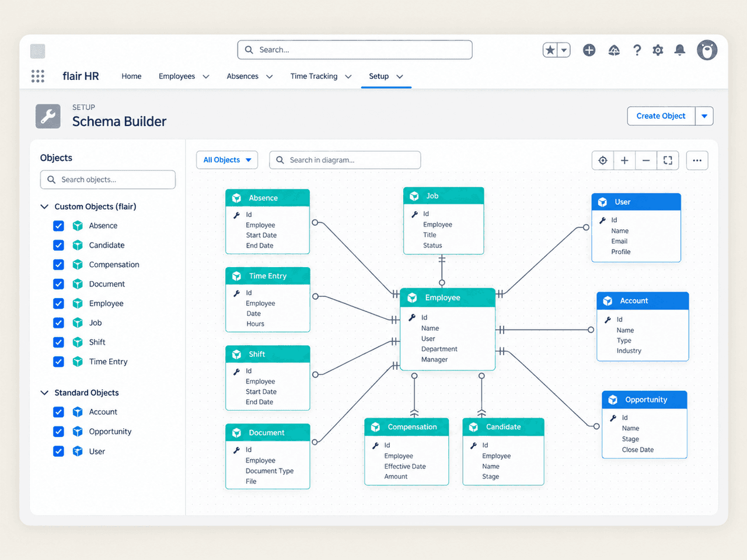Click the Effective Date field in Compensation

(405, 467)
